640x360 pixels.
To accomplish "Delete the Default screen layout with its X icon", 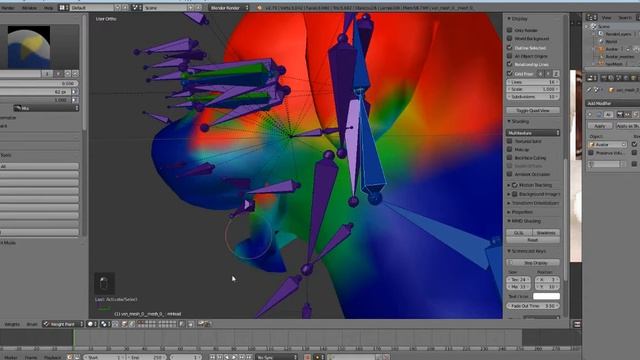I will 125,8.
